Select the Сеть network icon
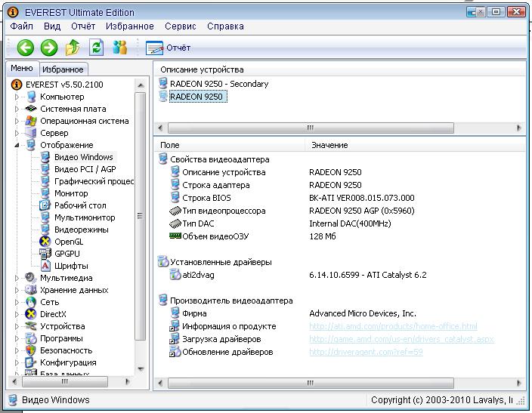This screenshot has width=532, height=413. 31,302
